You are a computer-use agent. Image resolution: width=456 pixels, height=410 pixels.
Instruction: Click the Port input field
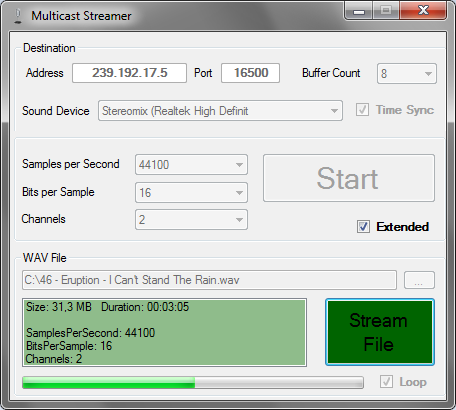[x=250, y=73]
